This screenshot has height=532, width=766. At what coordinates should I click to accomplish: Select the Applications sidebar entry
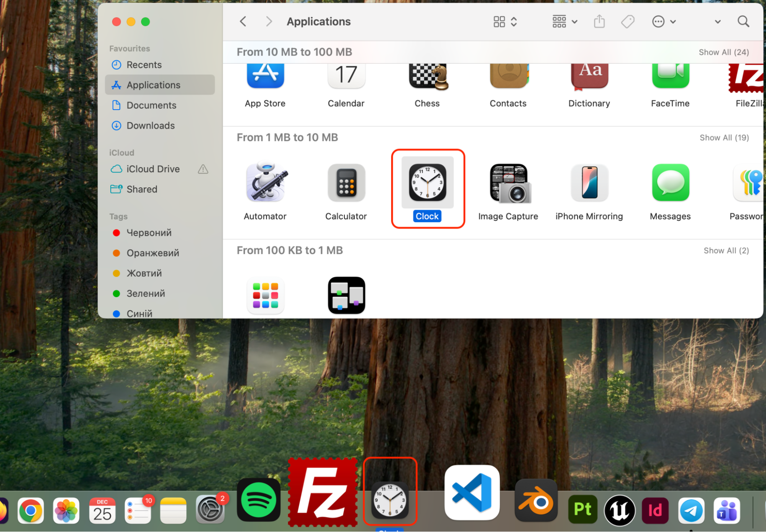[x=153, y=85]
